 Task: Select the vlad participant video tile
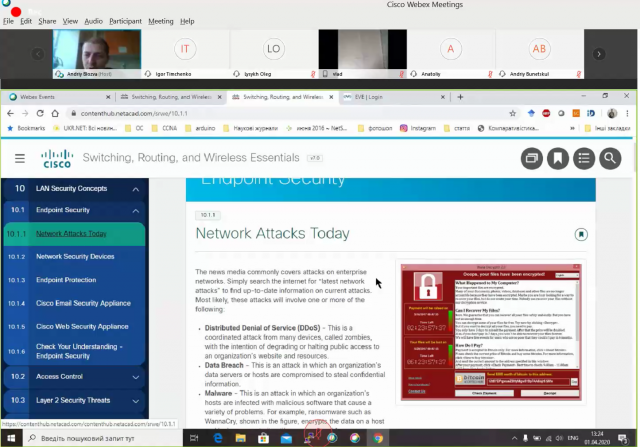click(362, 53)
